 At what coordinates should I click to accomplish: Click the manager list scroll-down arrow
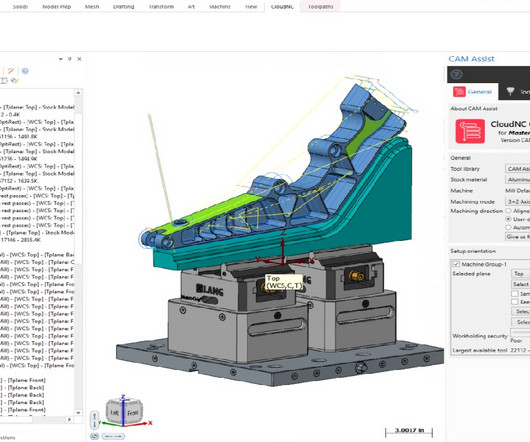[x=78, y=413]
